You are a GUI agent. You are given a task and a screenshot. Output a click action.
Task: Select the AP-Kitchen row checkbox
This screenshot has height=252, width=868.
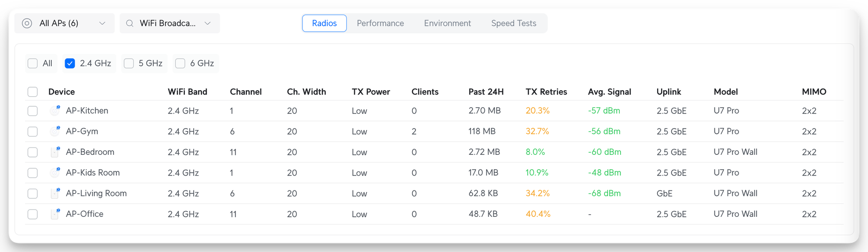pos(33,111)
